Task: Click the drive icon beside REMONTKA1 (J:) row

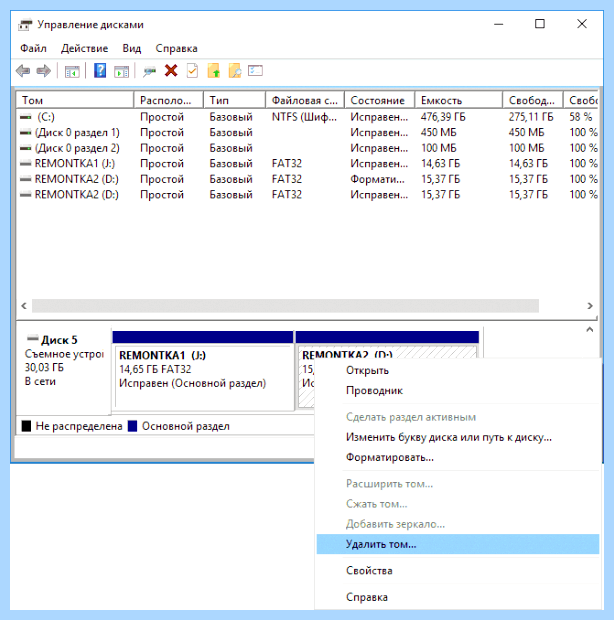Action: click(26, 163)
